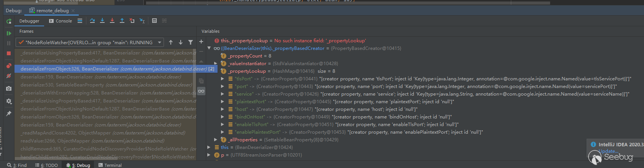This screenshot has width=644, height=168.
Task: Select the readValue:3266 ObjectMapper frame
Action: click(105, 141)
